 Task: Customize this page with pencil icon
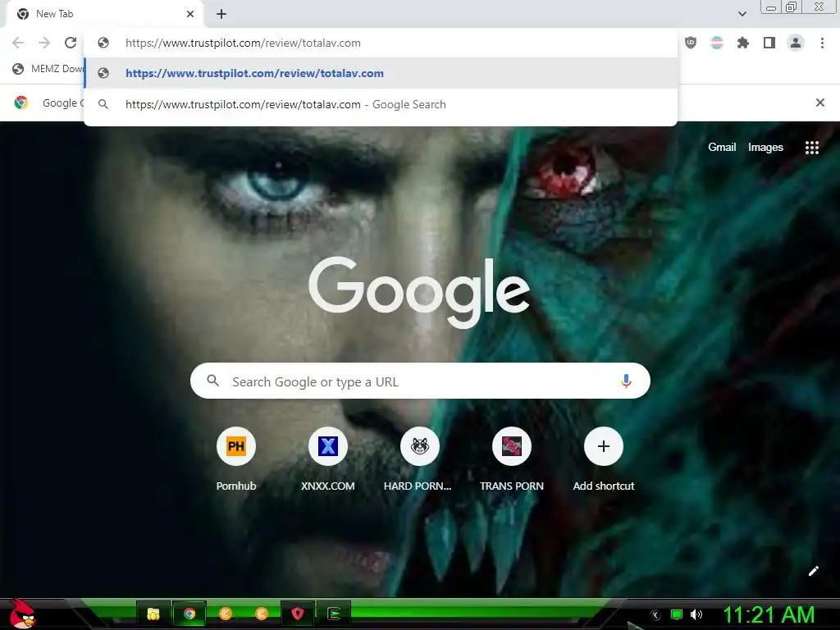pos(813,571)
